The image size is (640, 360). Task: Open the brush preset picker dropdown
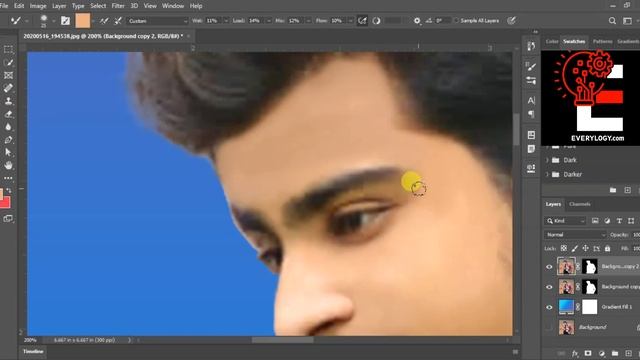[x=53, y=21]
